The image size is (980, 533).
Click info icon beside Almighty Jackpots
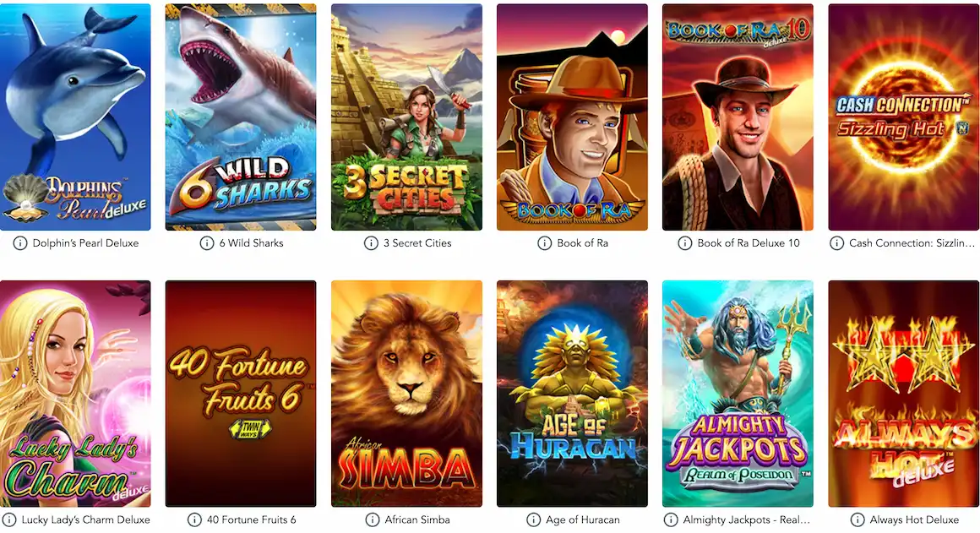pos(671,519)
